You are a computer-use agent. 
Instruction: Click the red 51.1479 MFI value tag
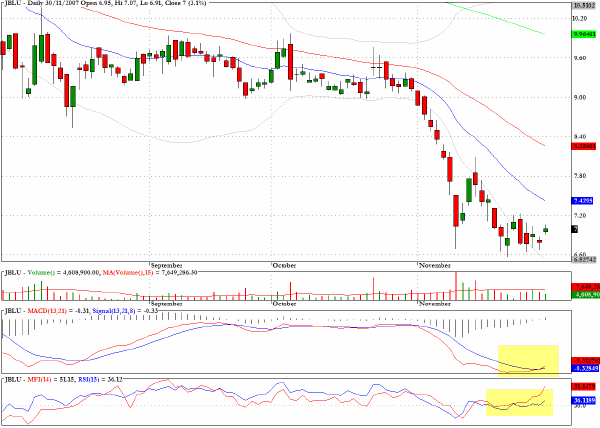click(x=584, y=387)
